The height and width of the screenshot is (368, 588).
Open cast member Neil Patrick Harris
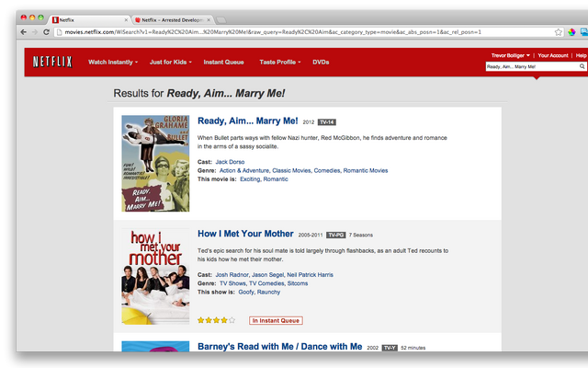click(x=311, y=275)
